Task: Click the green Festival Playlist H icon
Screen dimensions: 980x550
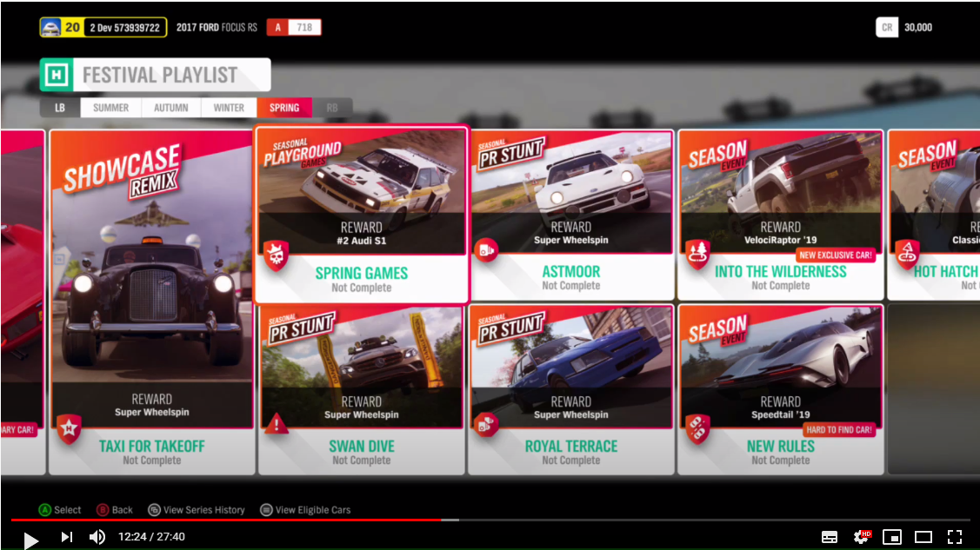Action: point(57,75)
